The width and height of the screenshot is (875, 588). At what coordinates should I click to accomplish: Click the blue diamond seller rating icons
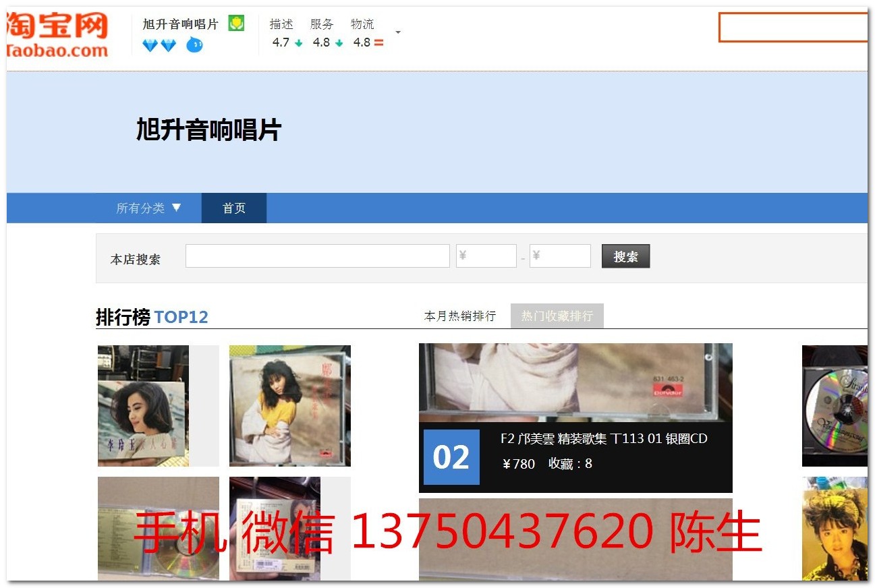point(159,45)
